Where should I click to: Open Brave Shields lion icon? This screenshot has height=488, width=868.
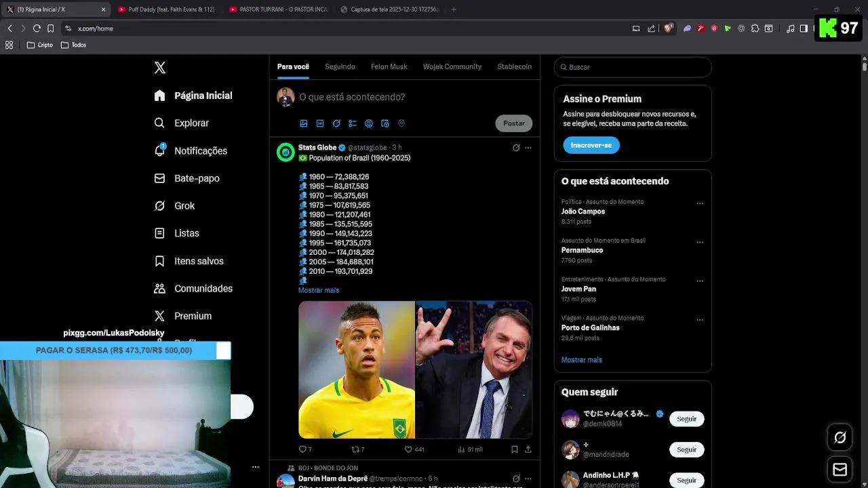668,28
